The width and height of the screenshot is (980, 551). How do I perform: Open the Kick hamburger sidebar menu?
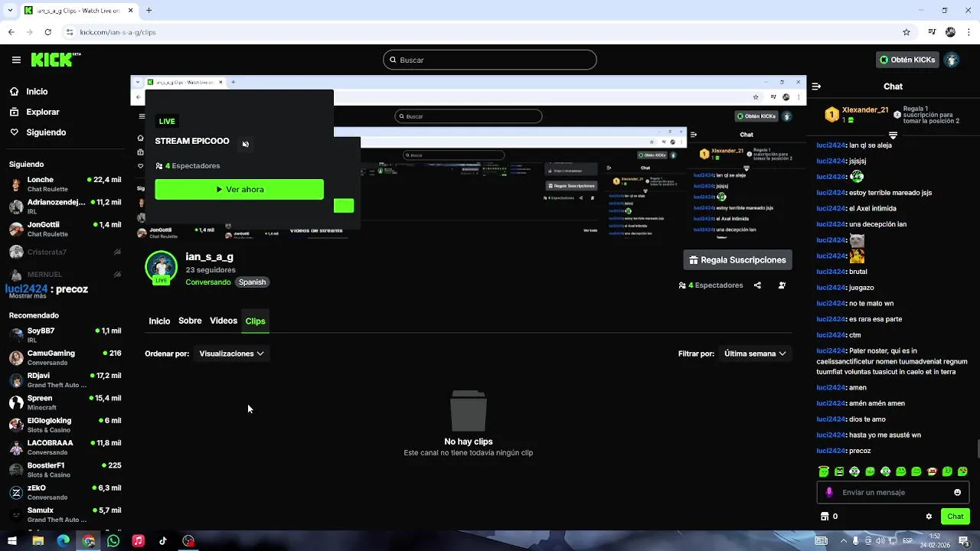[x=16, y=60]
